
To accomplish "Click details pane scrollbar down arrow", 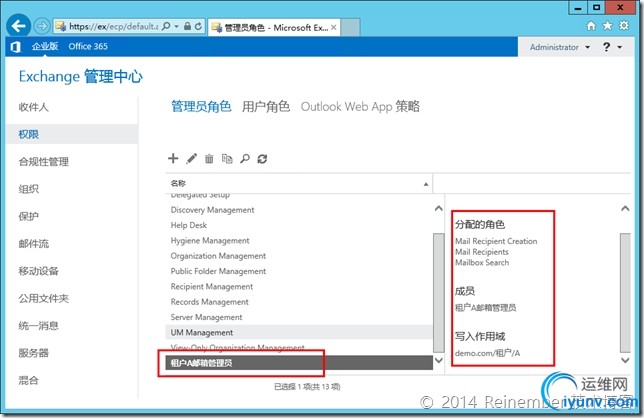I will (625, 361).
